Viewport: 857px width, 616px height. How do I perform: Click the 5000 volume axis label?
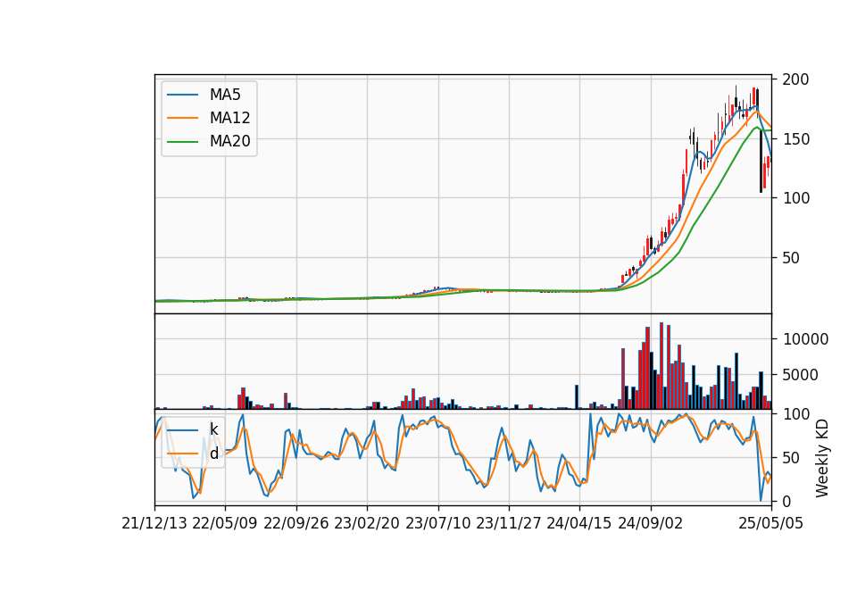801,374
